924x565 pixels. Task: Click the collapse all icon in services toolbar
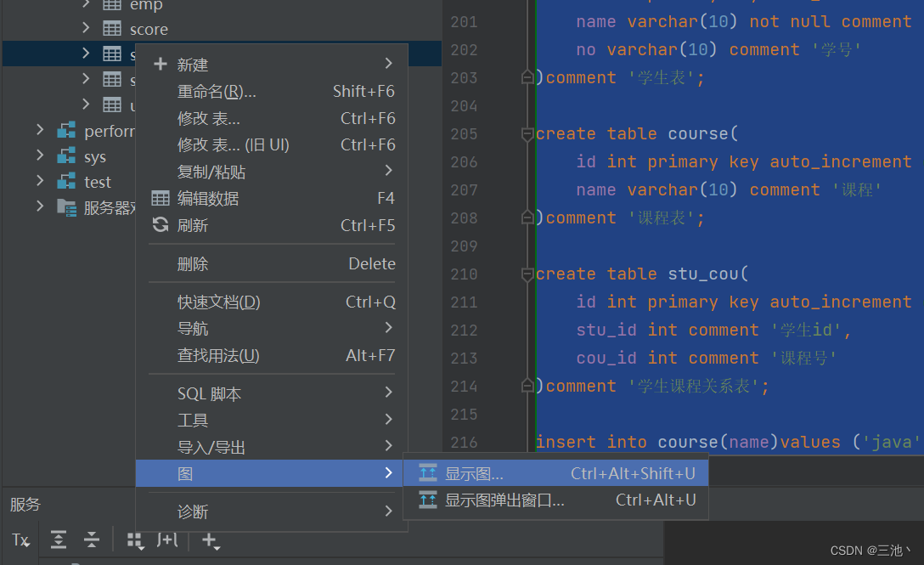pos(92,540)
